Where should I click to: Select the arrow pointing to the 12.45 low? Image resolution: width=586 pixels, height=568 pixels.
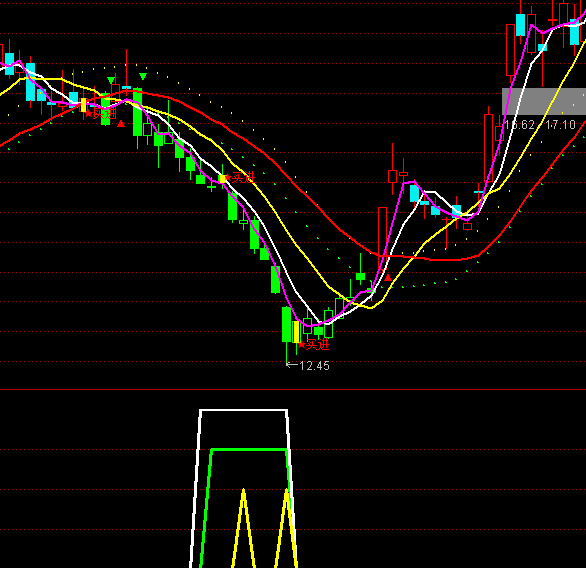(292, 365)
